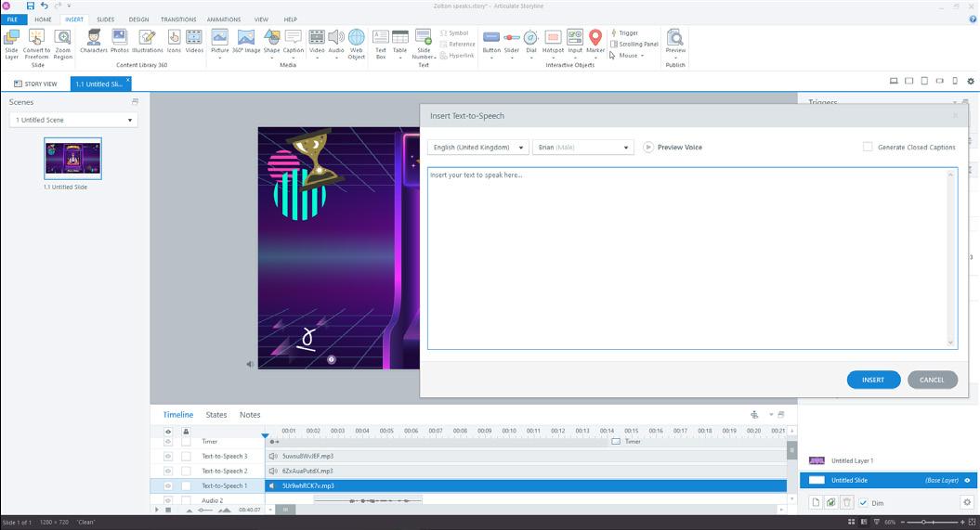The image size is (980, 530).
Task: Switch to the ANIMATIONS ribbon tab
Action: pos(224,19)
